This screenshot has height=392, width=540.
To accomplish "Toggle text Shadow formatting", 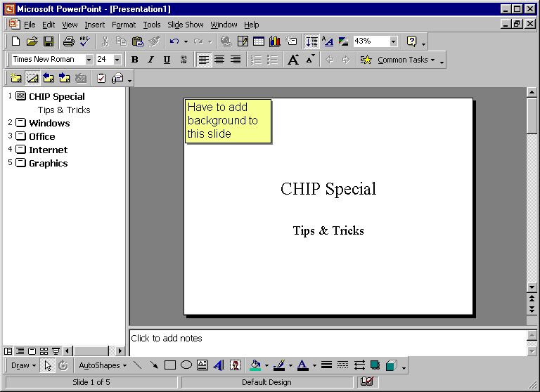I will [x=184, y=60].
